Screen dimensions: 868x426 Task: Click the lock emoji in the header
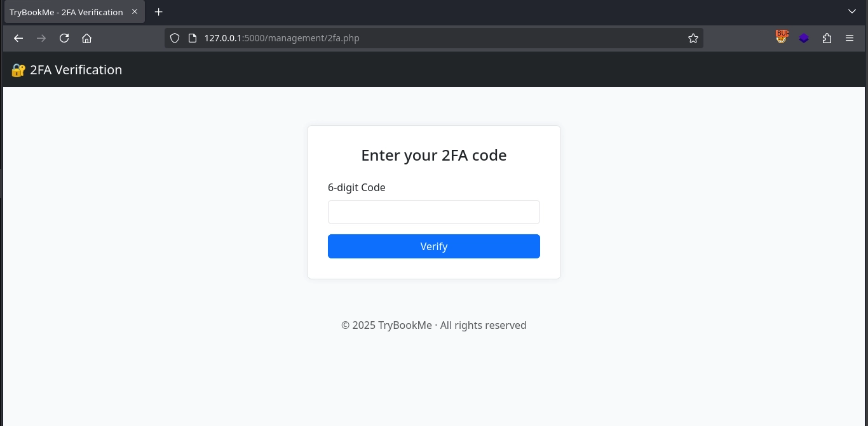click(18, 70)
